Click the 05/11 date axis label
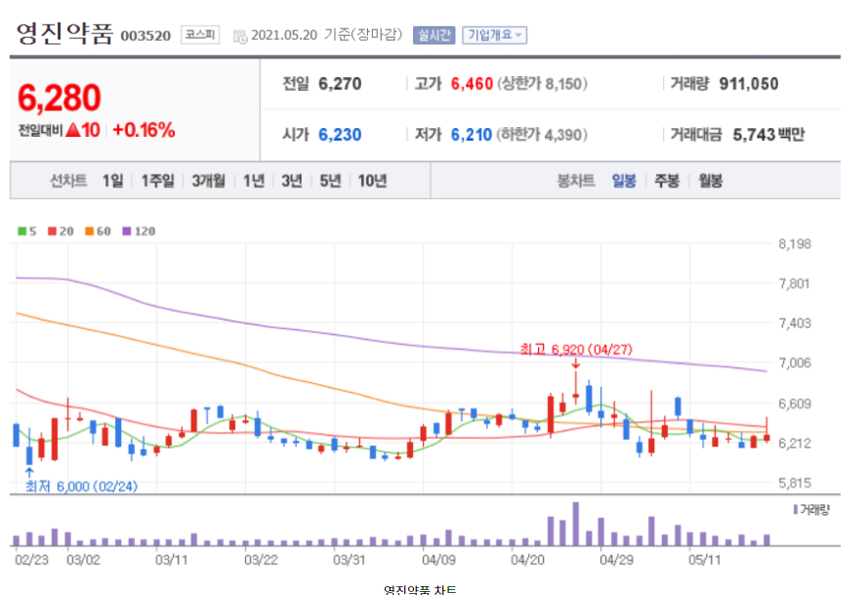 tap(705, 560)
